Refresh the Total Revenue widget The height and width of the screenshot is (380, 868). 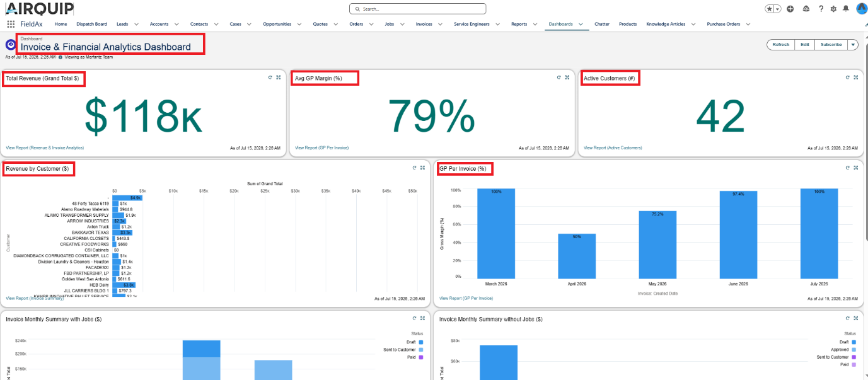click(270, 78)
